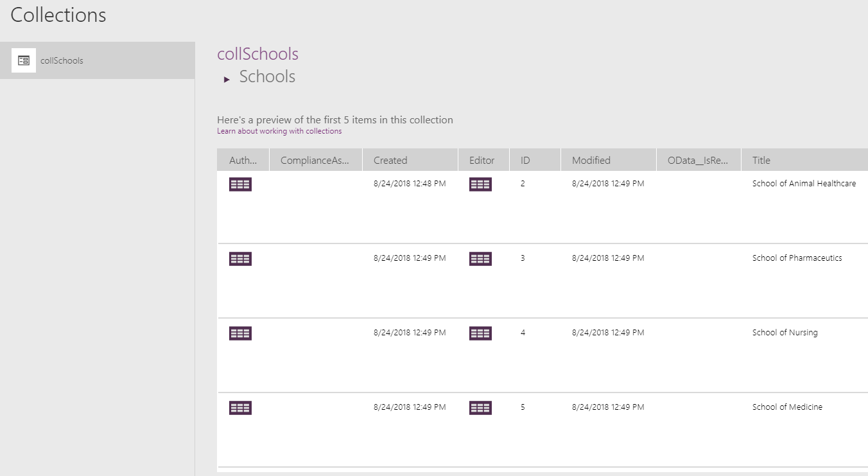Open Author table icon for School of Pharmaceutics
Image resolution: width=868 pixels, height=476 pixels.
pos(240,259)
